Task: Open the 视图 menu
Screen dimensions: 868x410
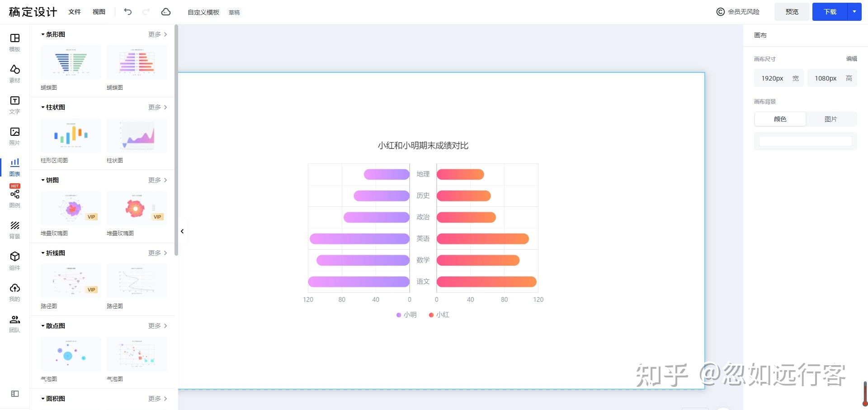Action: tap(99, 12)
